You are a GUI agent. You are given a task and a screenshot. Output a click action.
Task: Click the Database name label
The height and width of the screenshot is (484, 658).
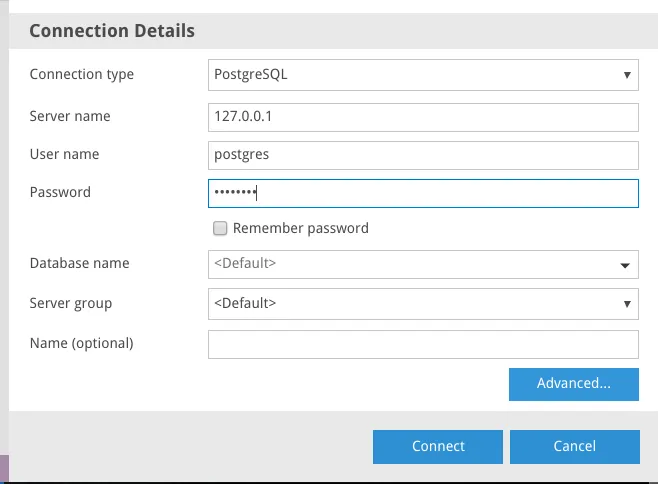79,263
